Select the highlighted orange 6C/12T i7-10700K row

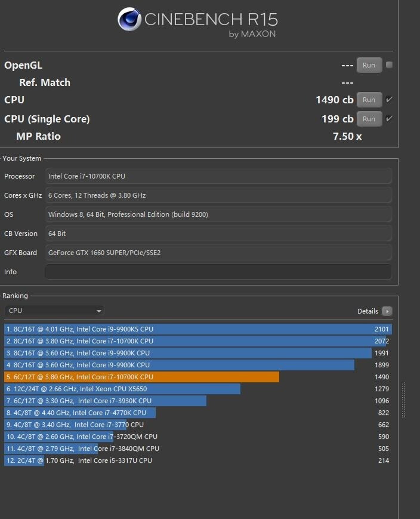point(197,377)
